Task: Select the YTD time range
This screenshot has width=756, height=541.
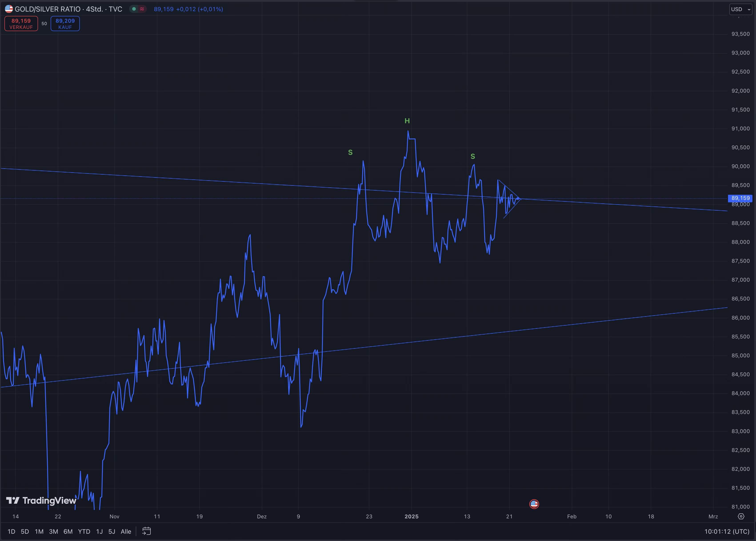Action: click(x=84, y=531)
